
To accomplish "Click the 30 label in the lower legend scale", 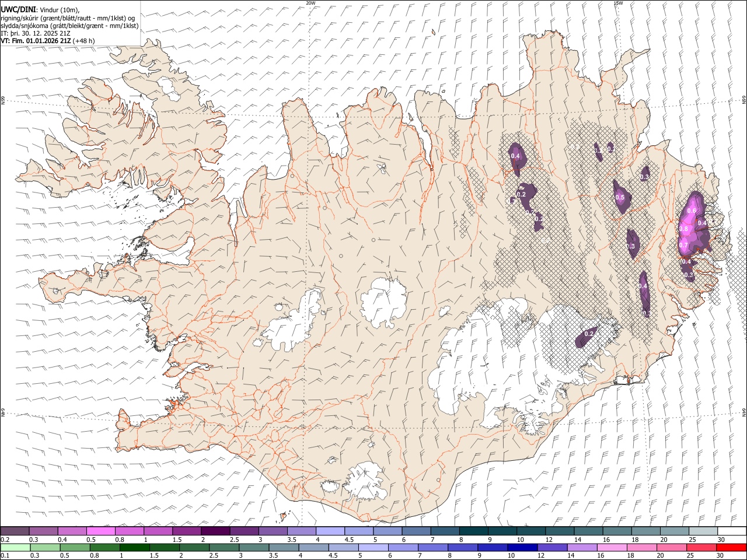I will (720, 556).
